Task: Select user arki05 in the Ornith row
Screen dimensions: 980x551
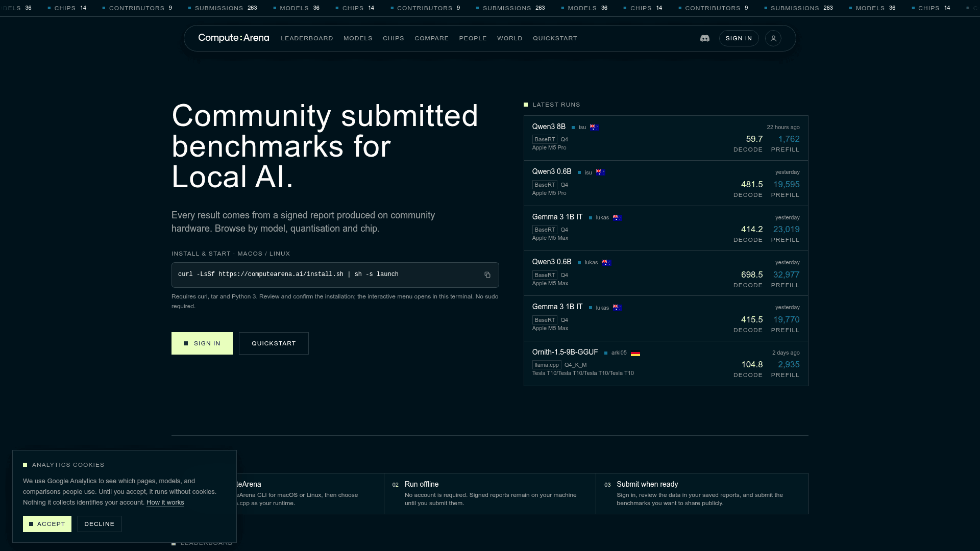Action: tap(619, 353)
